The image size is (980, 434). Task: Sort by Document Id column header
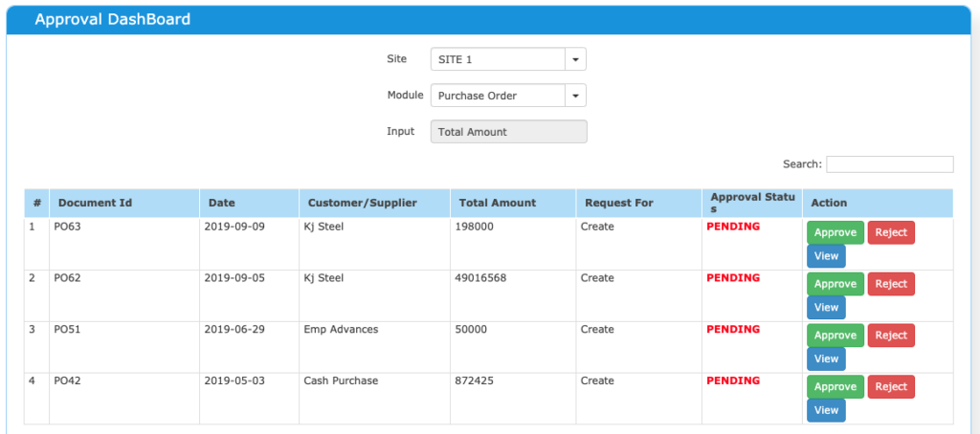(124, 203)
